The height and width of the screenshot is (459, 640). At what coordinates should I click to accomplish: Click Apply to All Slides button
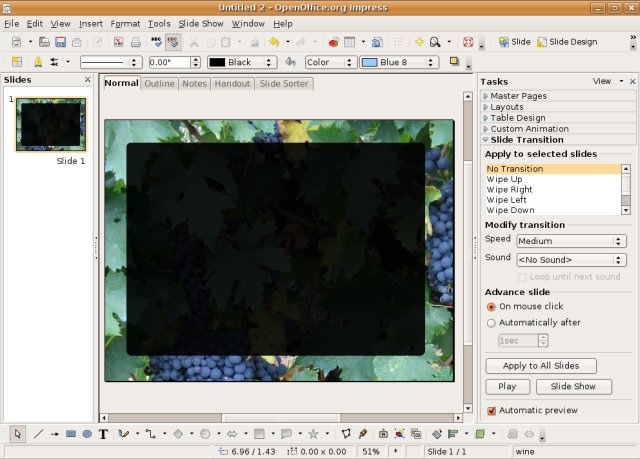pyautogui.click(x=541, y=366)
